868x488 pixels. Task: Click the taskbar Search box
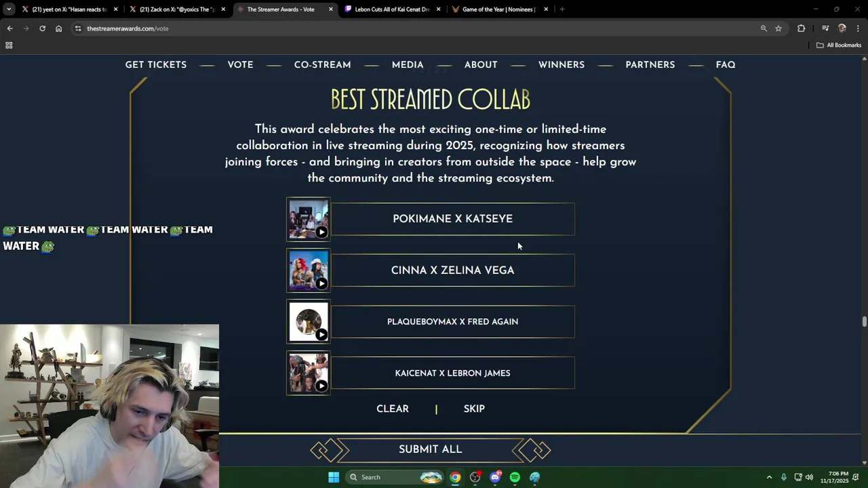click(395, 477)
